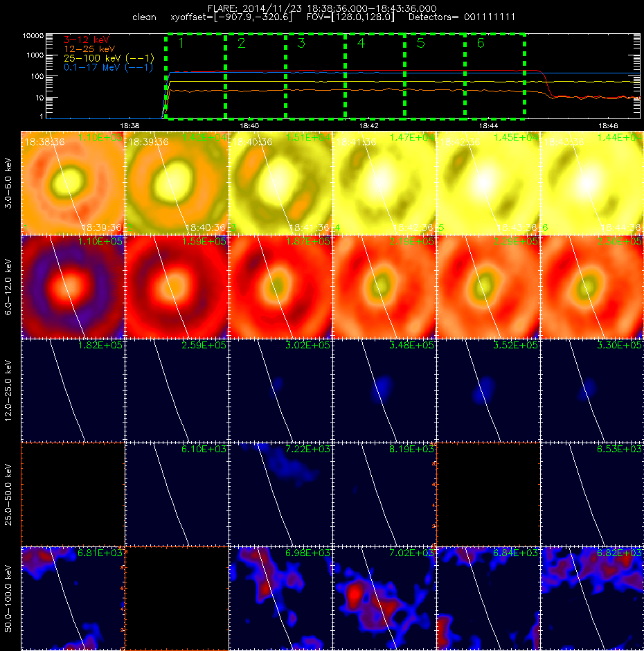
Task: Open the 3.0-6.0 keV image labeled 1.44E+04
Action: coord(591,183)
